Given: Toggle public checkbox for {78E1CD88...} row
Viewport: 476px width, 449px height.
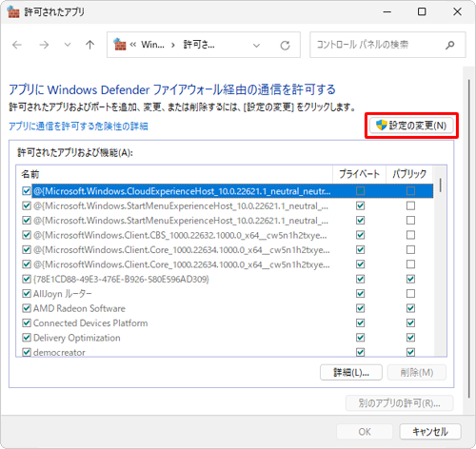Looking at the screenshot, I should pyautogui.click(x=410, y=279).
